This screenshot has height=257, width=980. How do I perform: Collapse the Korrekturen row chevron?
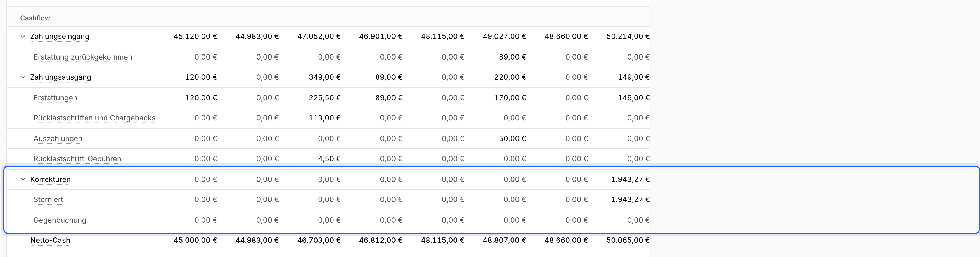click(23, 179)
